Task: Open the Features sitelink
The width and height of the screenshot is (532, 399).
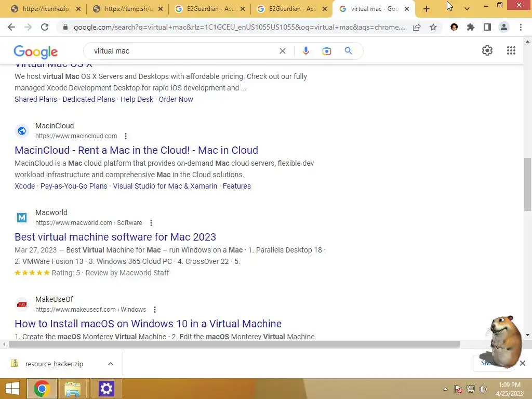Action: [237, 186]
